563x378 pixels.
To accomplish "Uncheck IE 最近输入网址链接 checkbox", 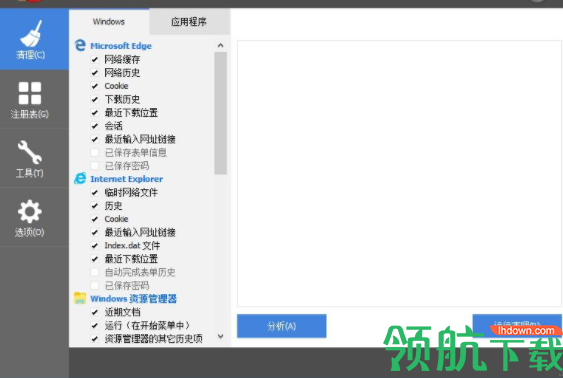I will pyautogui.click(x=95, y=232).
